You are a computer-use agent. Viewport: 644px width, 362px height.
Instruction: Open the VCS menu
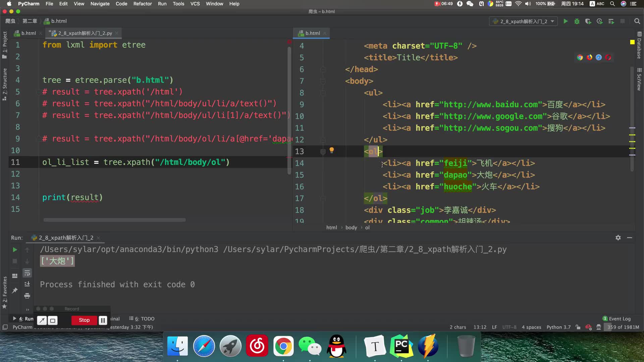[x=195, y=4]
